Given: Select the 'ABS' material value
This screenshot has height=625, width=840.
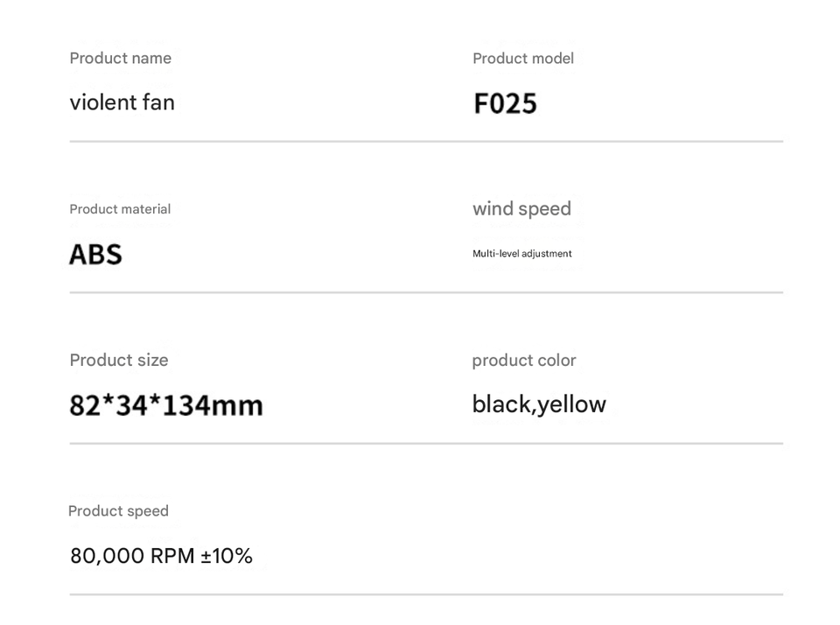Looking at the screenshot, I should 95,255.
